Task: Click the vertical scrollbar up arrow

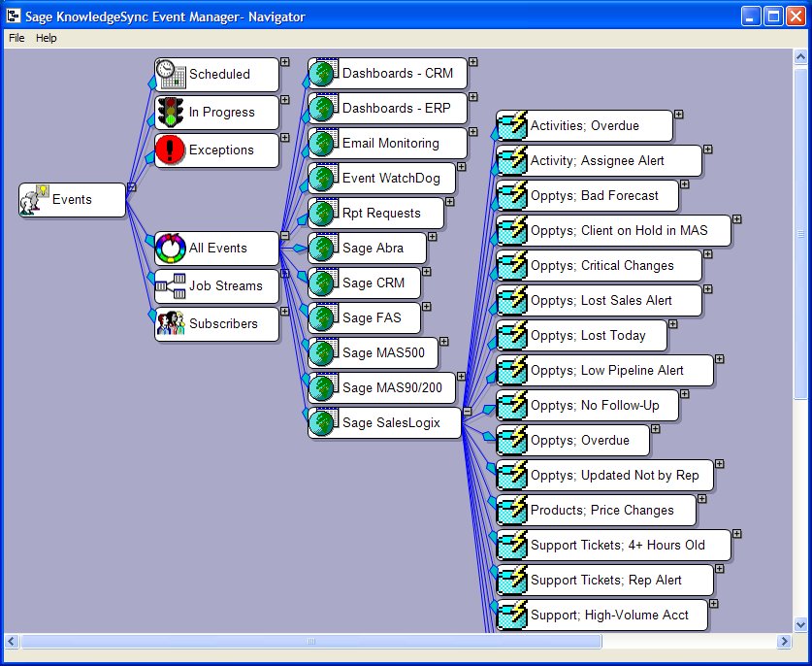Action: pos(800,56)
